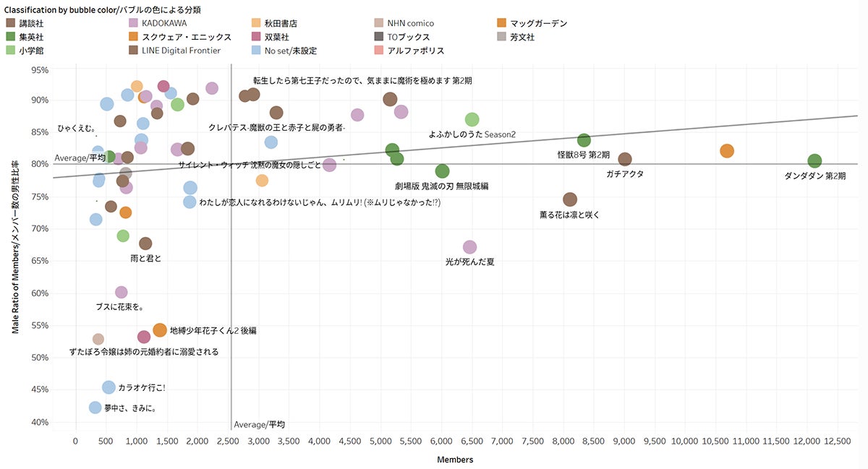Select the 集英社 green legend swatch
The image size is (868, 469).
[x=11, y=37]
